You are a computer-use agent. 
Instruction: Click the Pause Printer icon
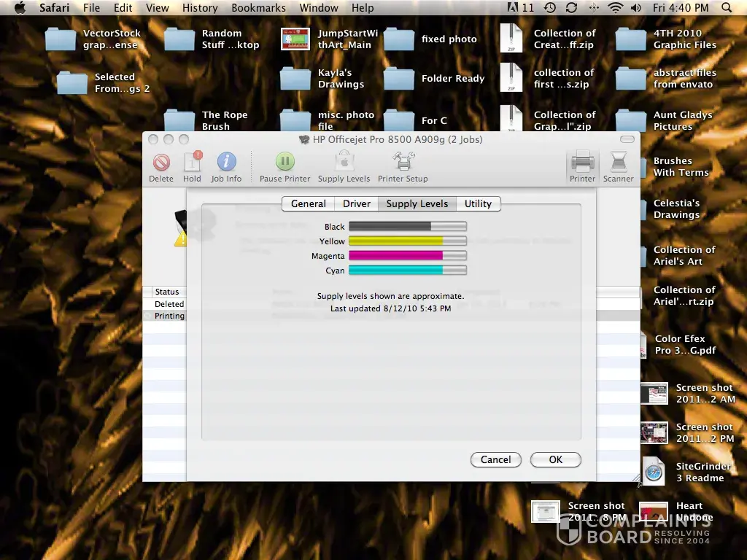tap(285, 162)
